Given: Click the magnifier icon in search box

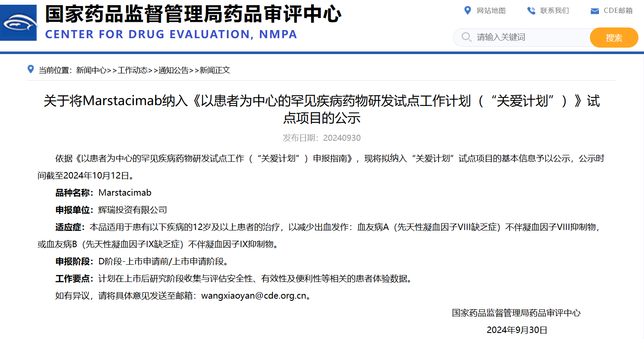Looking at the screenshot, I should point(466,37).
